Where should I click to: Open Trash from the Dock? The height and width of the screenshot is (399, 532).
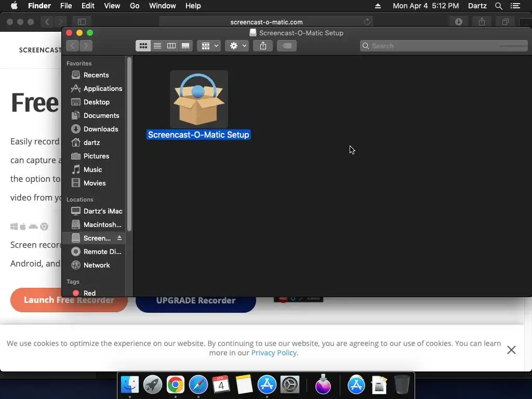click(402, 385)
